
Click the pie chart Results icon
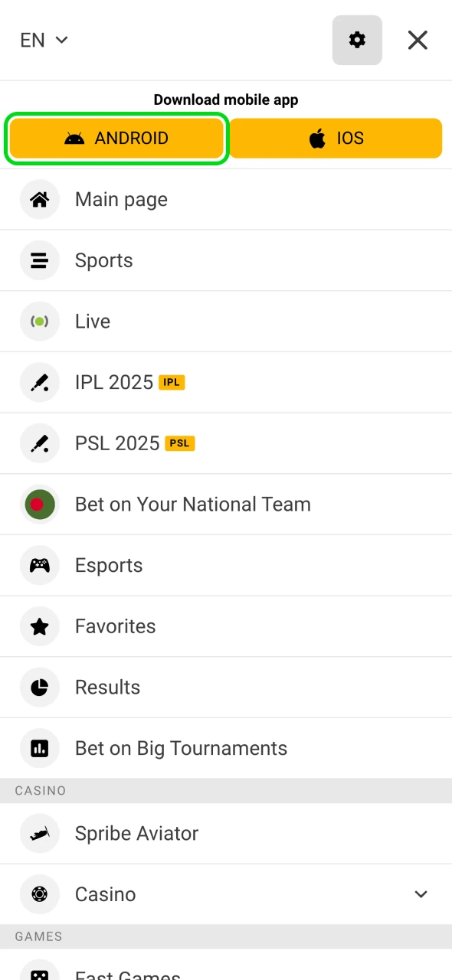click(x=39, y=687)
